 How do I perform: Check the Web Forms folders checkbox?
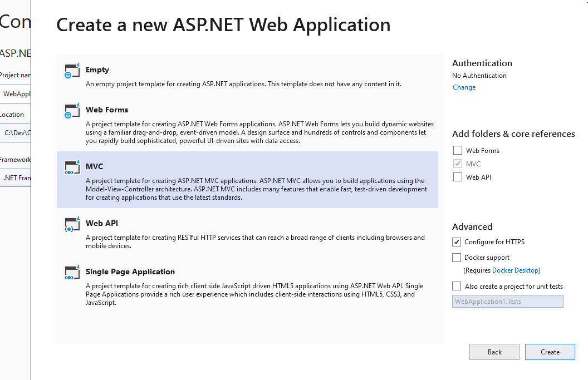click(458, 150)
